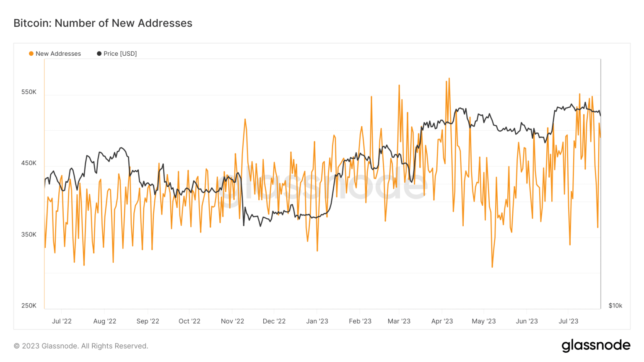
Task: Click the black Price [USD] legend dot
Action: tap(99, 54)
